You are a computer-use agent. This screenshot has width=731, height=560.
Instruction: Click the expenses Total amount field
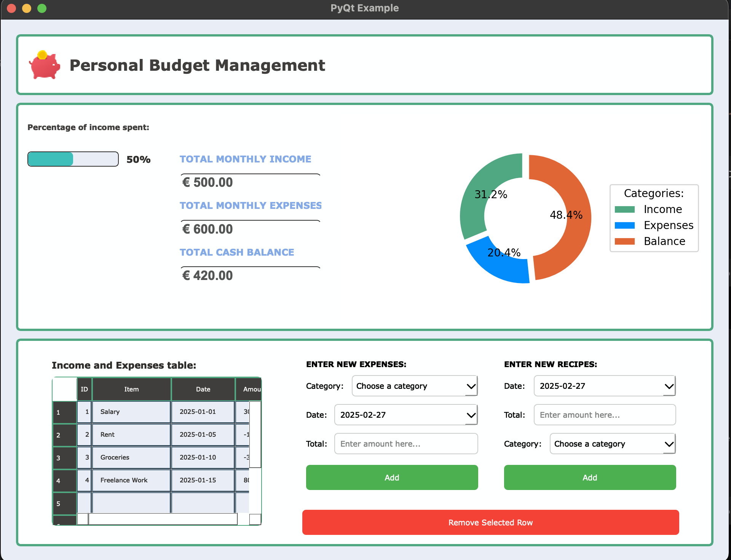click(x=406, y=444)
